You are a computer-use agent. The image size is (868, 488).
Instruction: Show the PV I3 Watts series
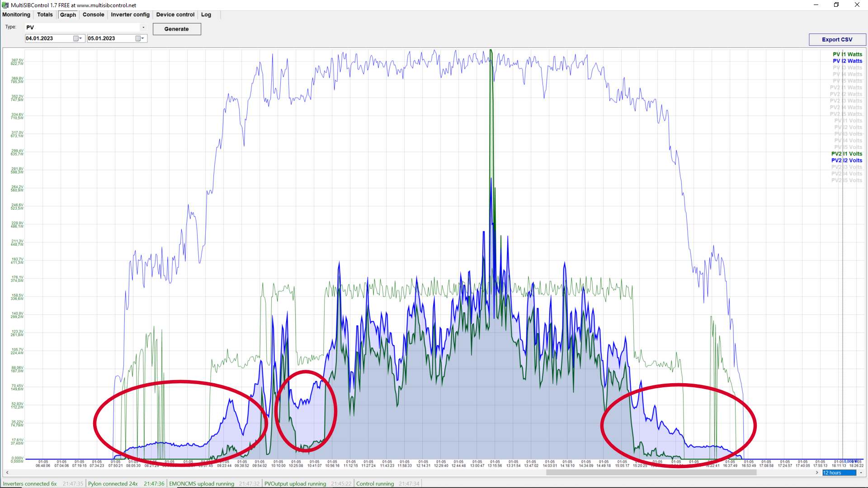point(847,68)
